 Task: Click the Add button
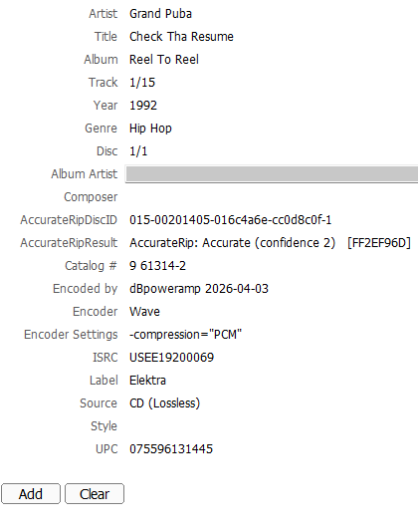coord(31,494)
